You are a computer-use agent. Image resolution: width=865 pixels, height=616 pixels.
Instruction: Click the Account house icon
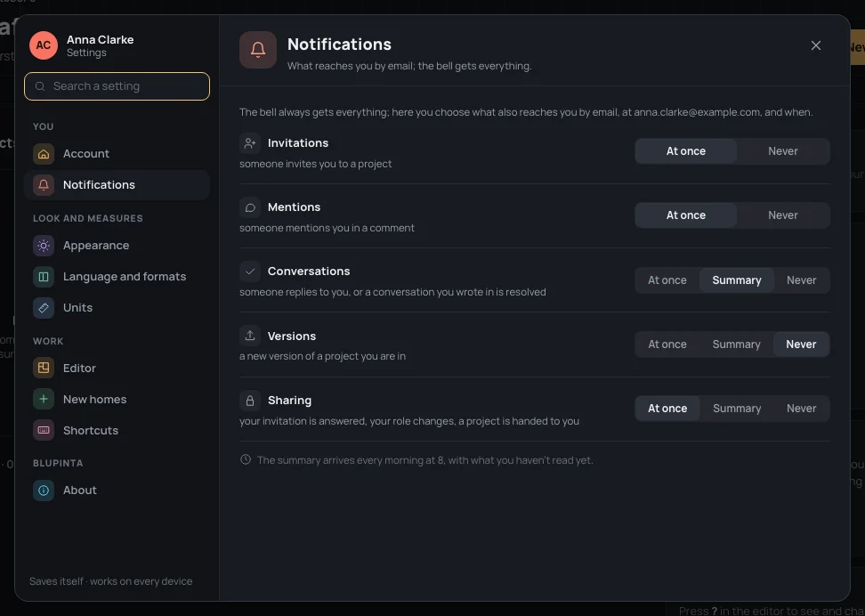44,153
